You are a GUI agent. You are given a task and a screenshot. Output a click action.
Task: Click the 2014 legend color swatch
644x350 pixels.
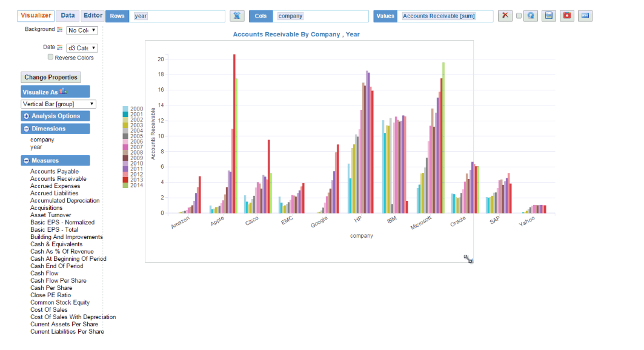[125, 184]
